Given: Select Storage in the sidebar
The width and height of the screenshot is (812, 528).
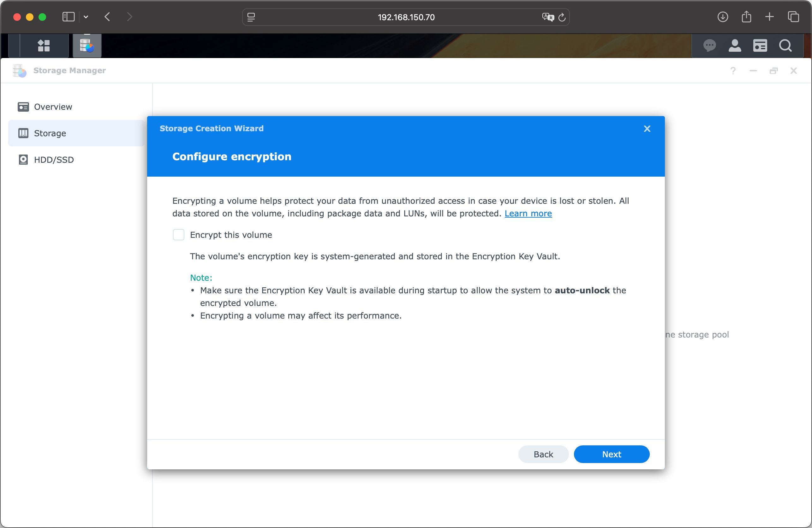Looking at the screenshot, I should (x=50, y=133).
